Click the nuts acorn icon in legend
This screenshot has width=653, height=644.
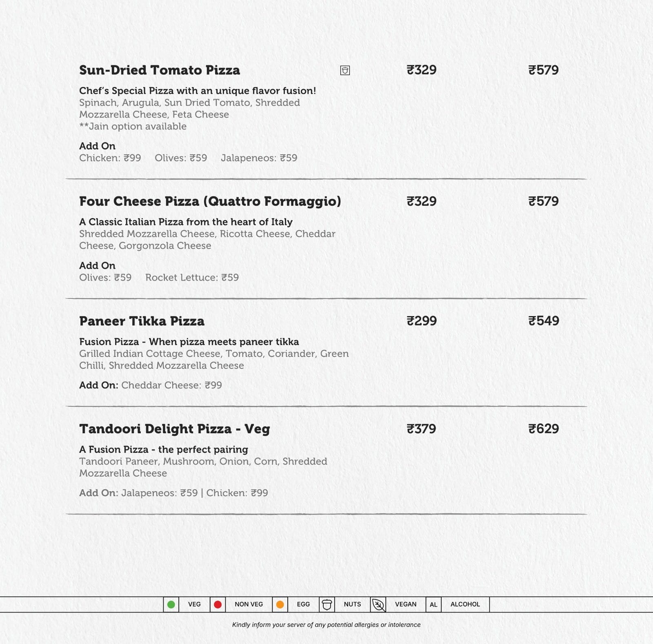tap(326, 604)
